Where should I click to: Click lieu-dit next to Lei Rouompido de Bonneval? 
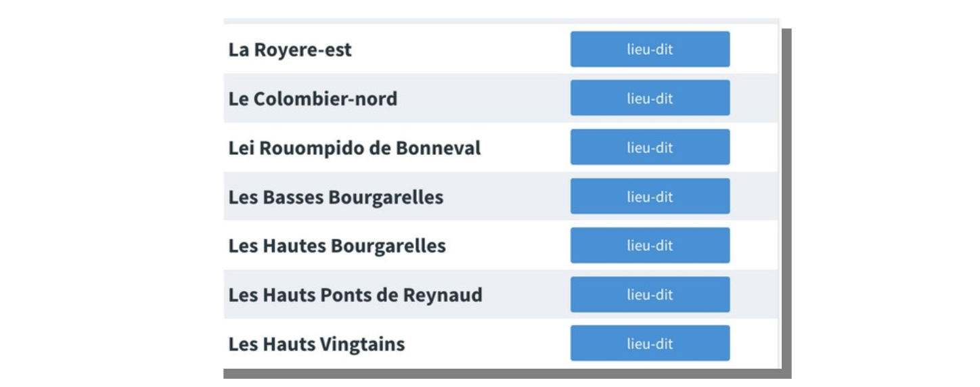coord(650,147)
